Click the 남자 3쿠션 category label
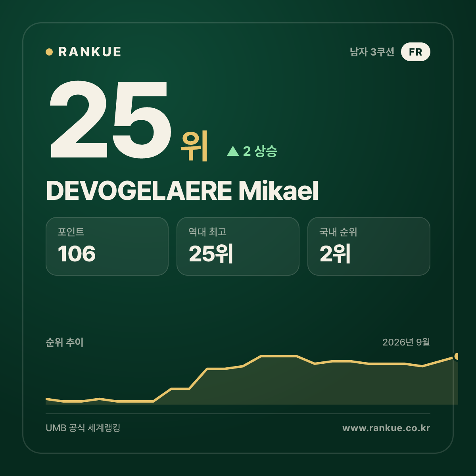 (x=372, y=52)
